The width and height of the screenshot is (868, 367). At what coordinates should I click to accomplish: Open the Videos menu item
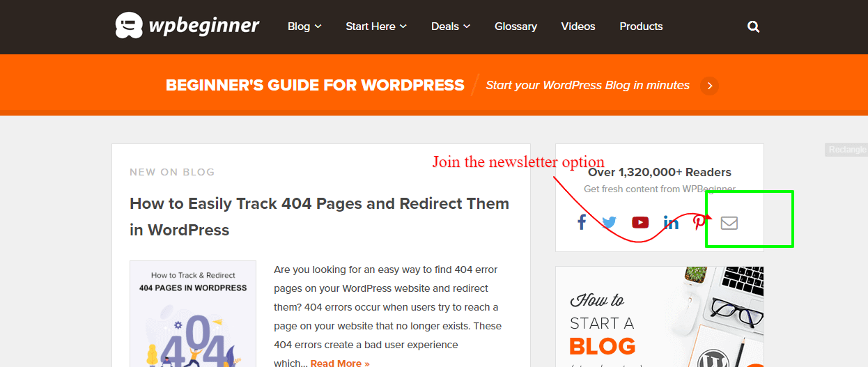tap(578, 26)
